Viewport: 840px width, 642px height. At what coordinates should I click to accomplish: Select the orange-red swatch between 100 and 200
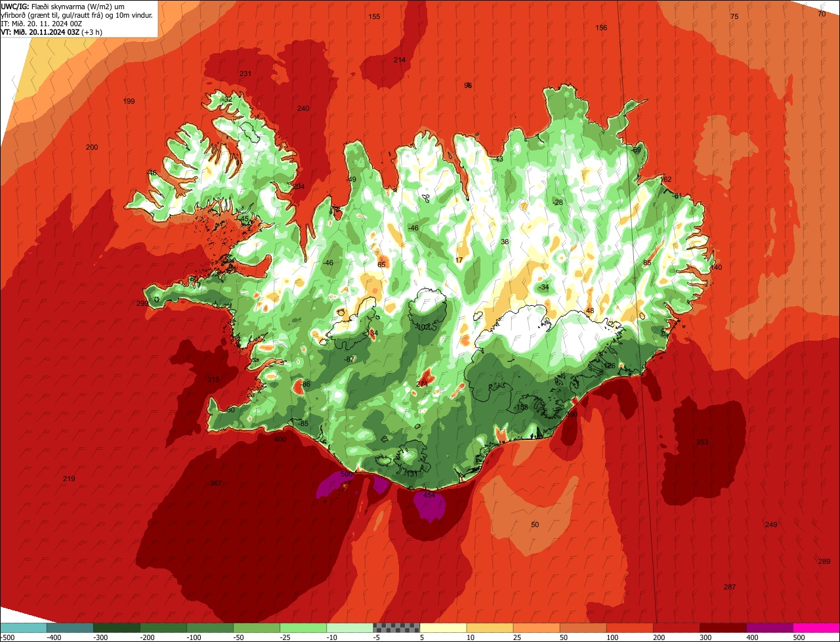[629, 628]
